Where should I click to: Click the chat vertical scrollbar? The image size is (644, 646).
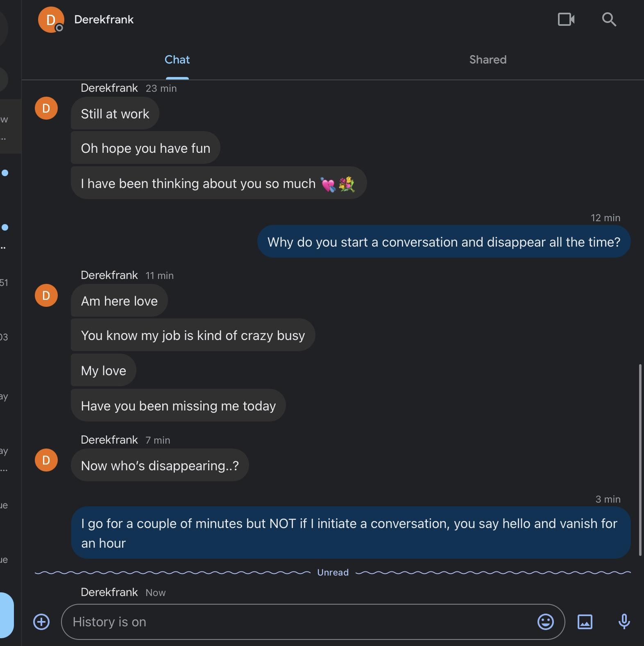coord(640,459)
